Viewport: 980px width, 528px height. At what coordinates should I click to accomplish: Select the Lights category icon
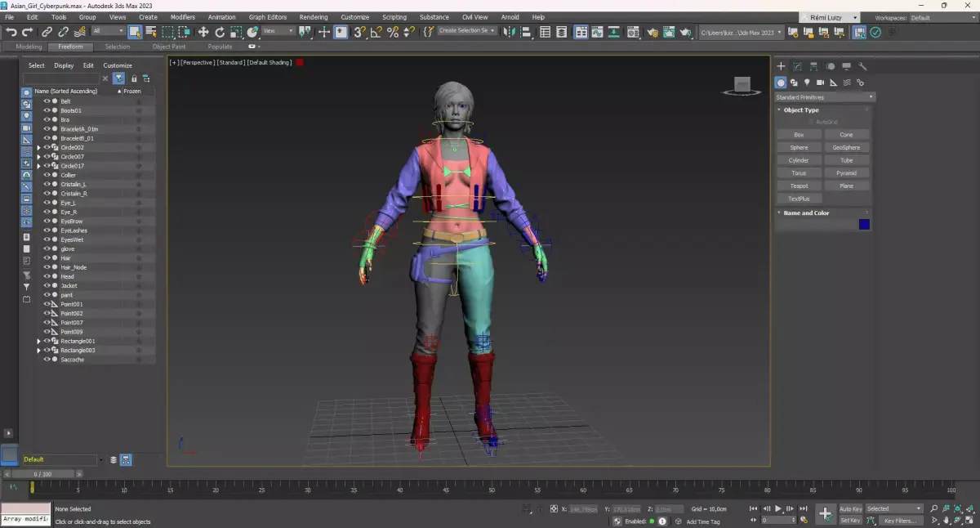[807, 83]
